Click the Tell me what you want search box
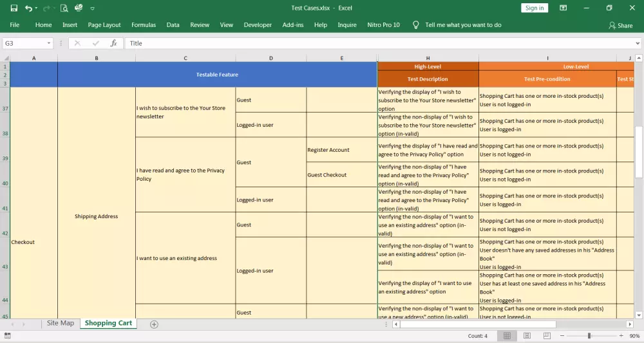Screen dimensions: 644x343 tap(463, 25)
